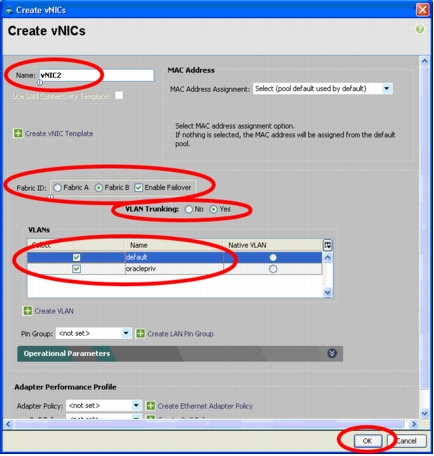The height and width of the screenshot is (456, 434).
Task: Click the plus icon for Create LAN Pin Group
Action: tap(141, 334)
